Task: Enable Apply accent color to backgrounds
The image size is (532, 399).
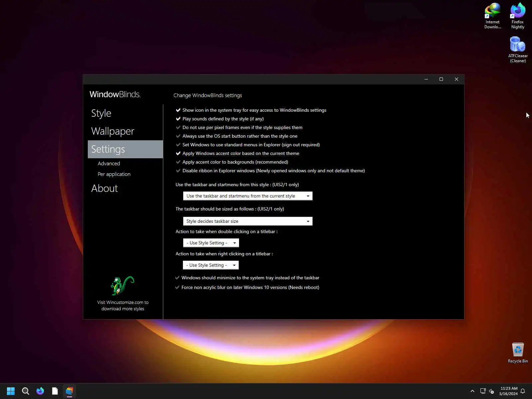Action: [x=232, y=162]
